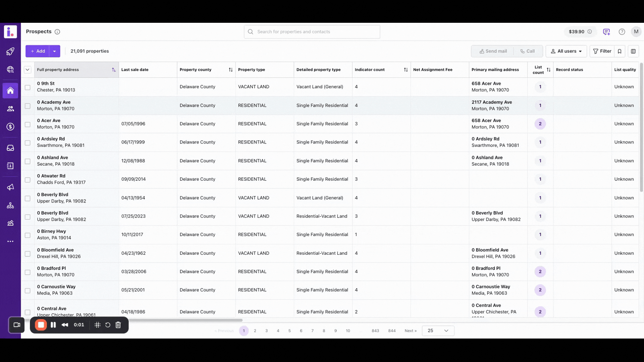Click the Filter button
The image size is (644, 362).
pyautogui.click(x=602, y=51)
